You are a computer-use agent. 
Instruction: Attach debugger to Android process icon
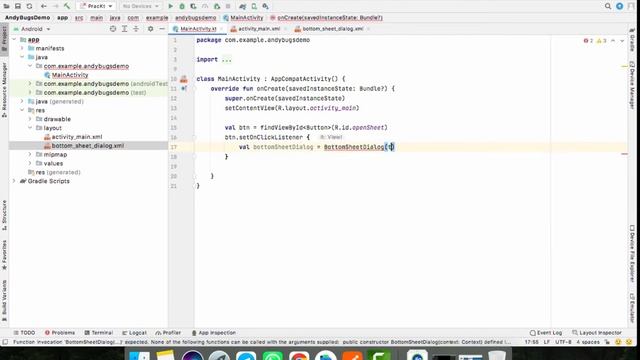[x=217, y=6]
